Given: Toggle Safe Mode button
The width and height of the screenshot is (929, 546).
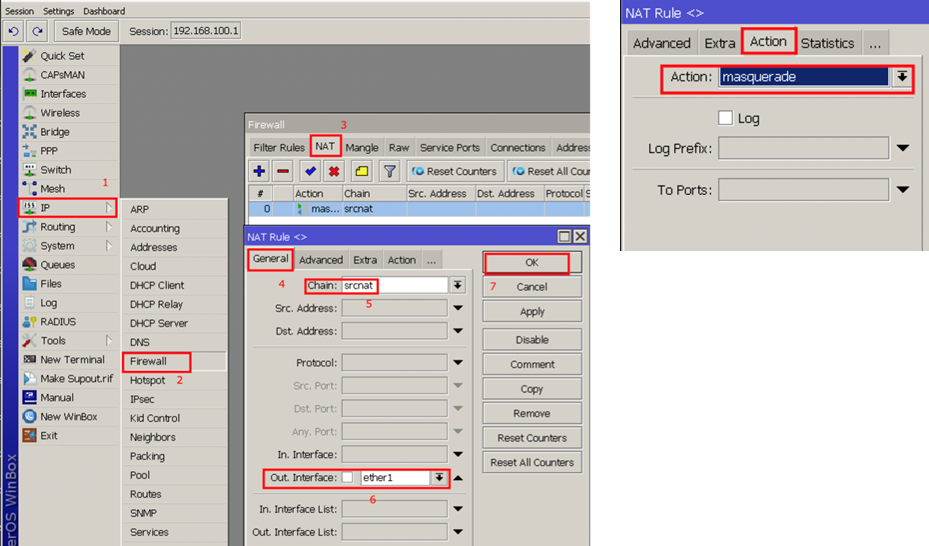Looking at the screenshot, I should point(86,31).
